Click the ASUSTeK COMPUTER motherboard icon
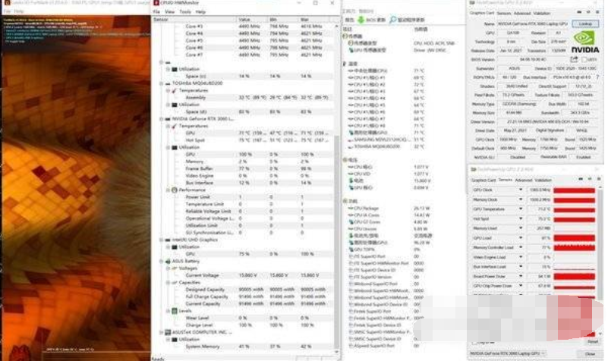The image size is (608, 364). [168, 332]
